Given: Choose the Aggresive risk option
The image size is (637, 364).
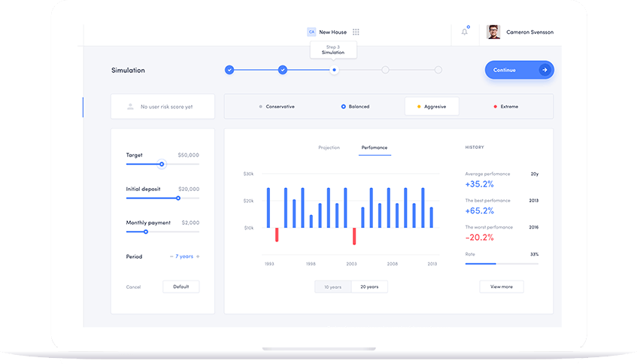Looking at the screenshot, I should coord(431,107).
